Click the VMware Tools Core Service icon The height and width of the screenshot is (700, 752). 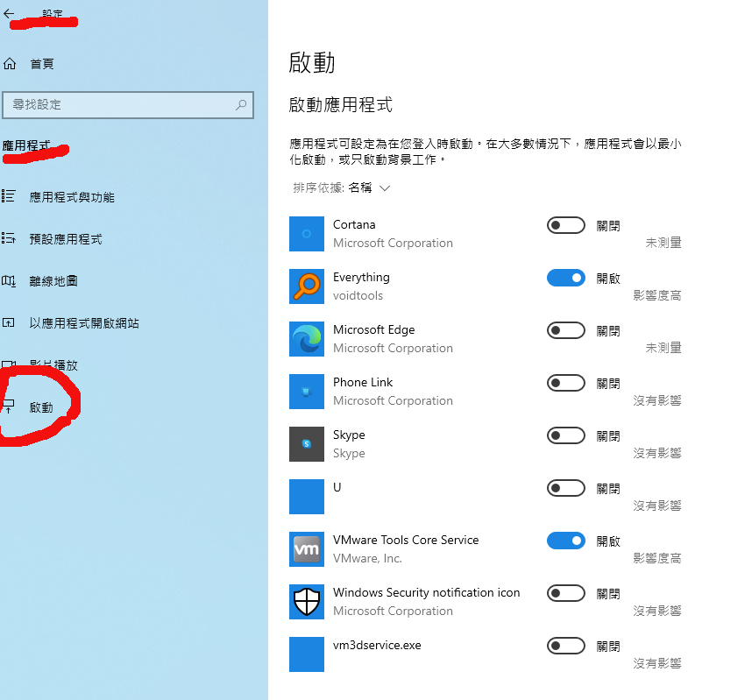tap(307, 549)
